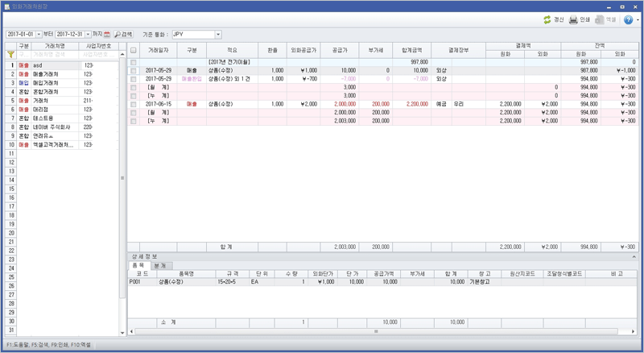Image resolution: width=644 pixels, height=353 pixels.
Task: Open the start date 2017-01-01 dropdown
Action: (x=39, y=35)
